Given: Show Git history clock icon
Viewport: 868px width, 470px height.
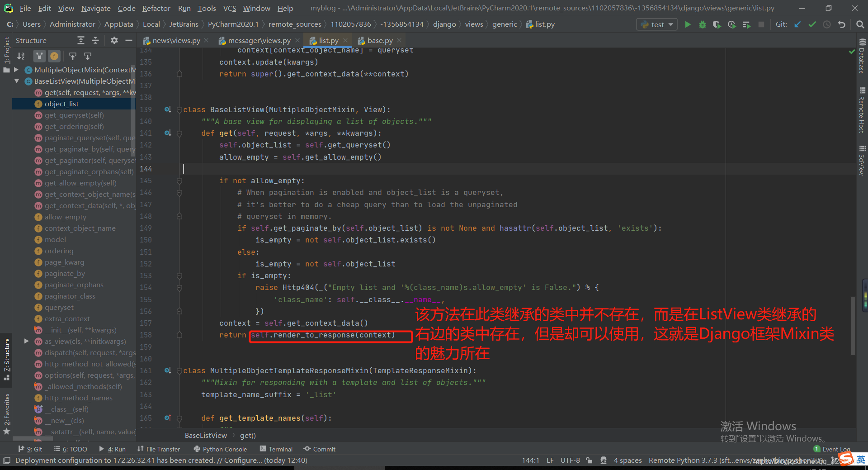Looking at the screenshot, I should [x=827, y=24].
